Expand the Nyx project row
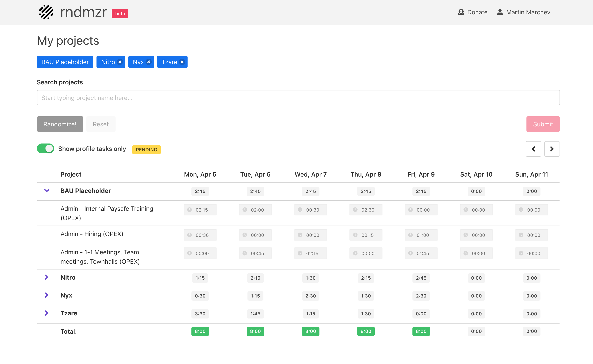 tap(46, 295)
